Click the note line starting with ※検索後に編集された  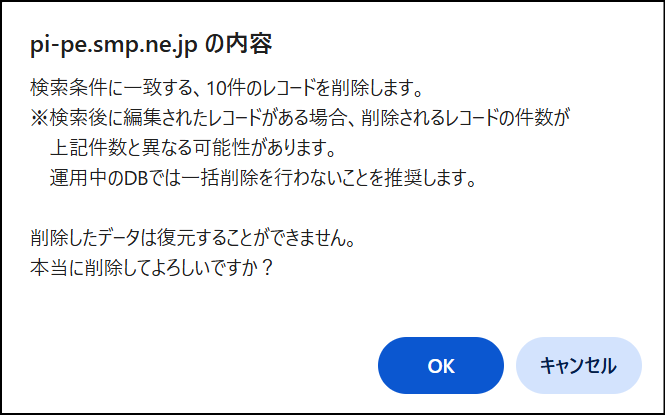[x=300, y=118]
